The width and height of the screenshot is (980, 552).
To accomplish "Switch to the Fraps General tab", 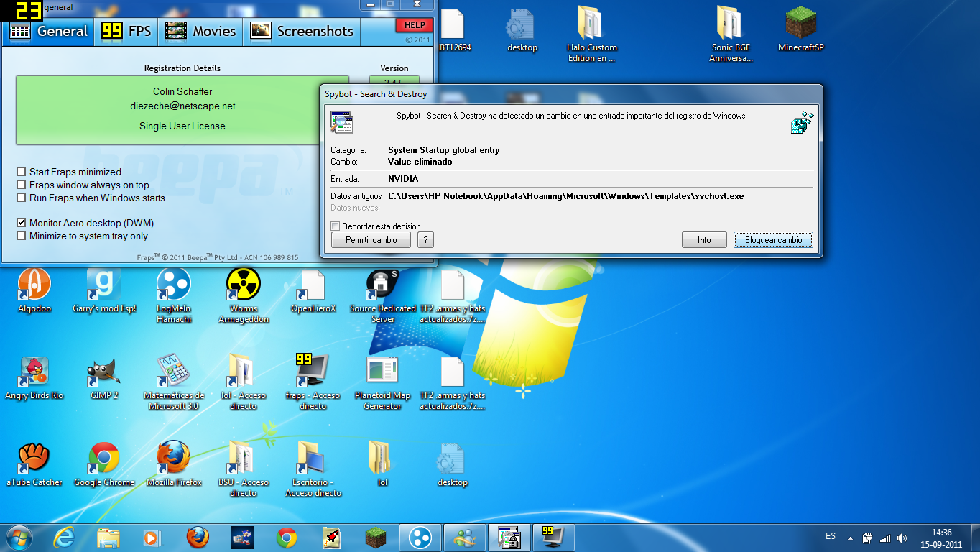I will [x=48, y=31].
